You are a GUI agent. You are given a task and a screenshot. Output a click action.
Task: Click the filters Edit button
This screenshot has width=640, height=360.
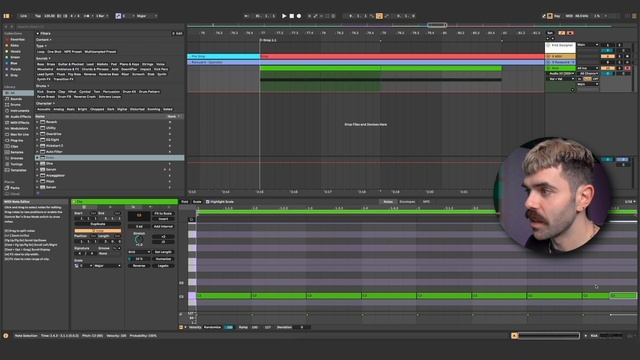pyautogui.click(x=177, y=33)
